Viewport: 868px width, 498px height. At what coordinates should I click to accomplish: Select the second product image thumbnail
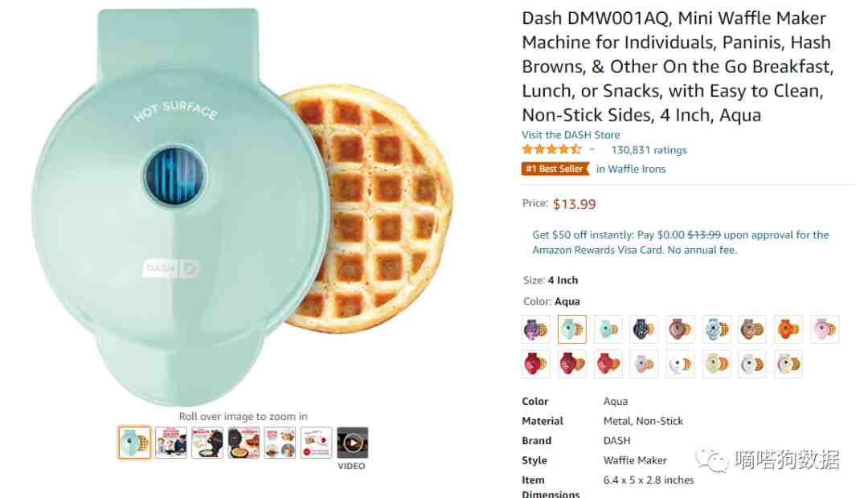click(x=171, y=442)
